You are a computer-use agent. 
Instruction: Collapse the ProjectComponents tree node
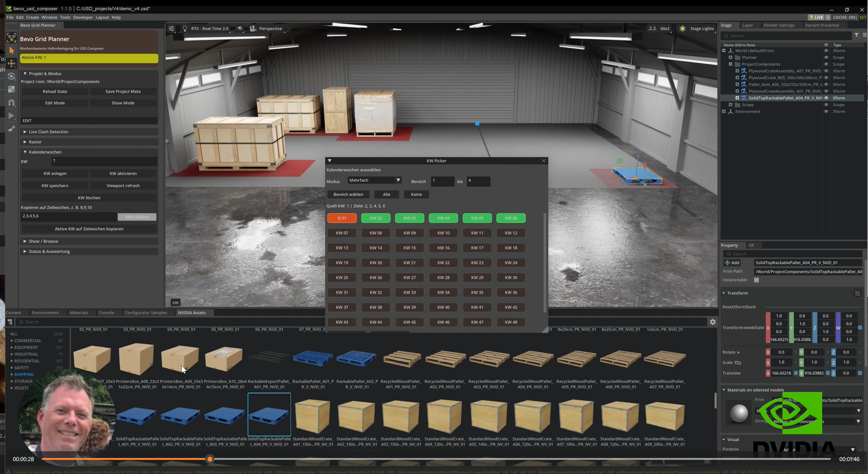[x=731, y=64]
